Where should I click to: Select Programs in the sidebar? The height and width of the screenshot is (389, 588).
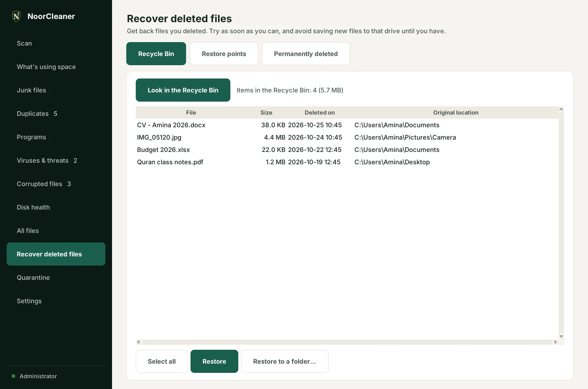(x=56, y=137)
